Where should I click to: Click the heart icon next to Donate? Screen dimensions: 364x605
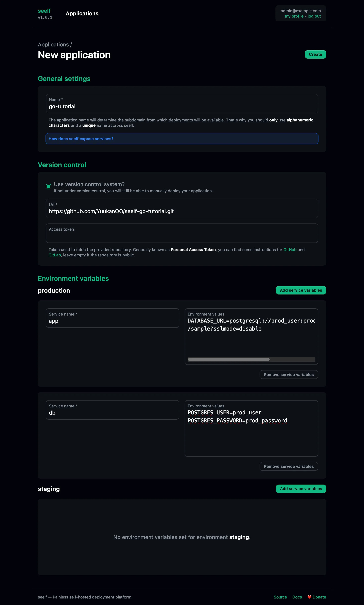point(309,597)
